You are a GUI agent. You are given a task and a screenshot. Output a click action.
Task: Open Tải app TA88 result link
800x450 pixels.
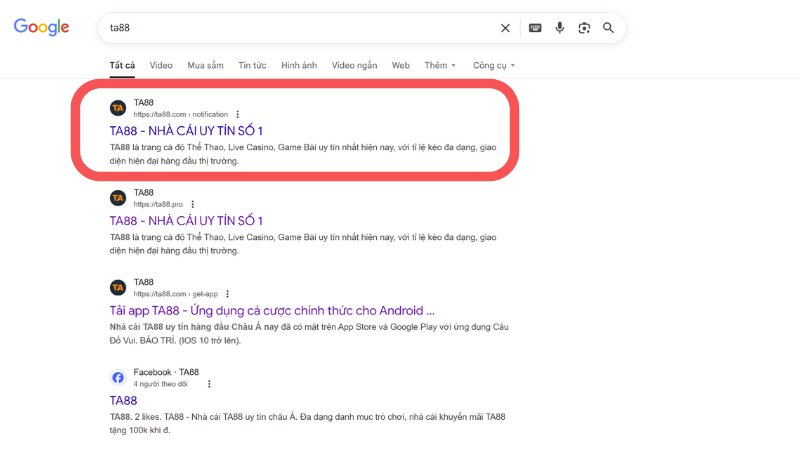272,310
